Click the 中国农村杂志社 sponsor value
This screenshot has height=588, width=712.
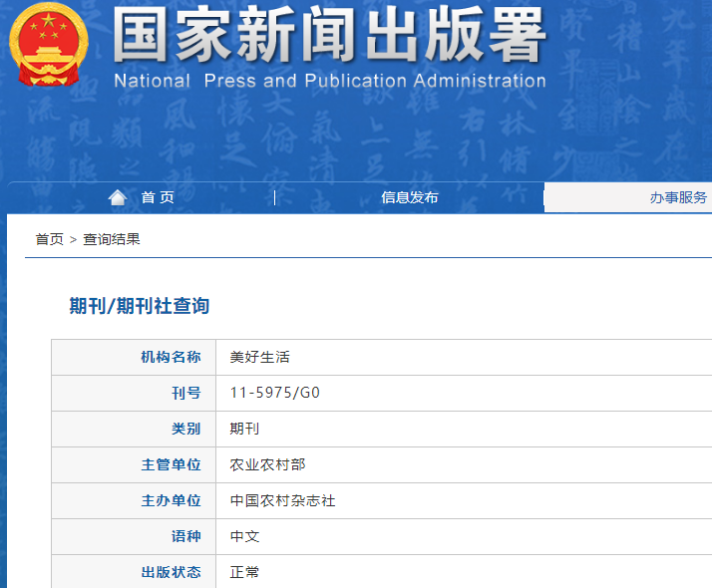click(282, 500)
